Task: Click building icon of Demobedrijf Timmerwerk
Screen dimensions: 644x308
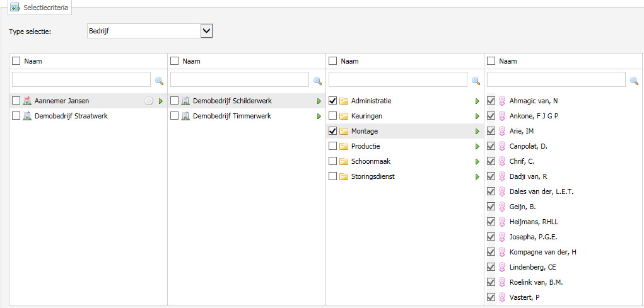Action: [x=185, y=116]
